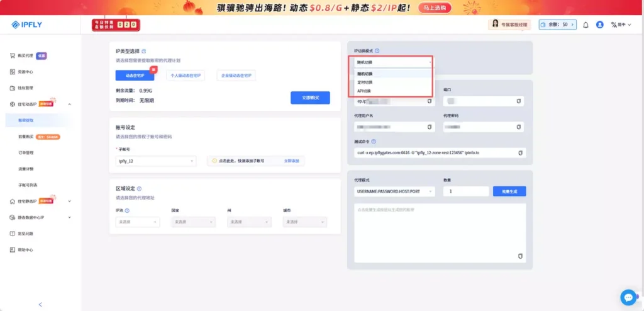The width and height of the screenshot is (644, 311).
Task: Click help icon beside 区域设定
Action: (x=139, y=189)
